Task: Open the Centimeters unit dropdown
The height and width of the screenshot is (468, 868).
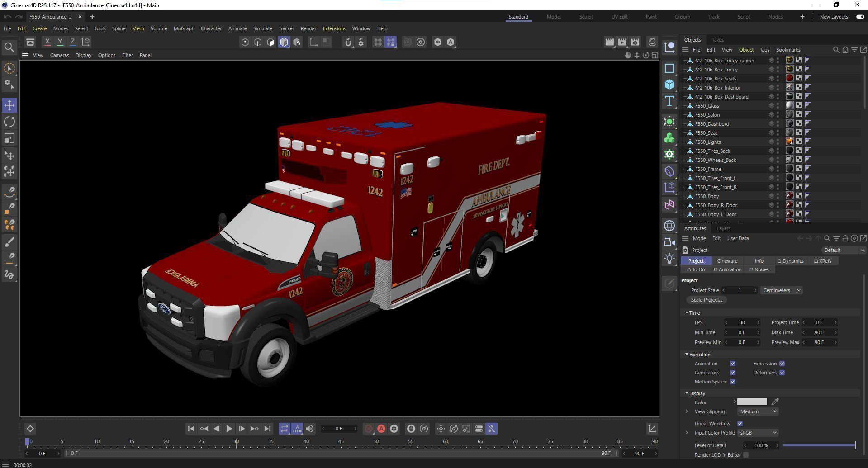Action: 782,290
